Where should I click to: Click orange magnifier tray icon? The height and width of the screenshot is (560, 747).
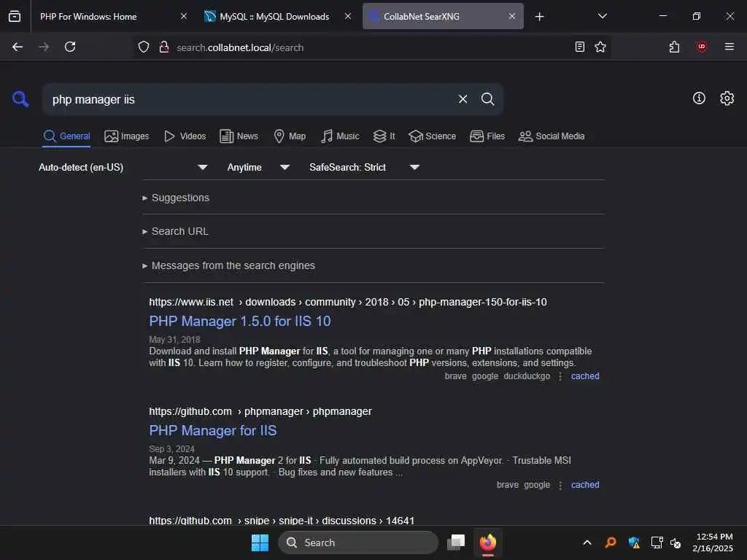click(x=611, y=542)
